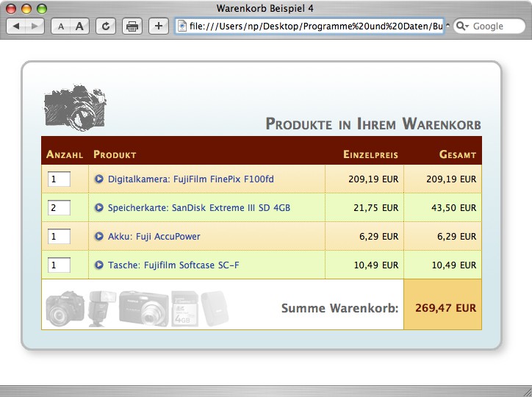
Task: Go forward with the Safari forward arrow
Action: click(35, 26)
